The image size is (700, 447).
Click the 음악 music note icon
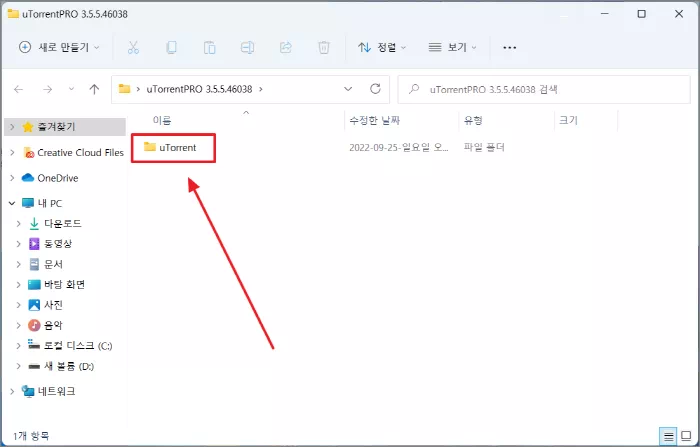[34, 325]
